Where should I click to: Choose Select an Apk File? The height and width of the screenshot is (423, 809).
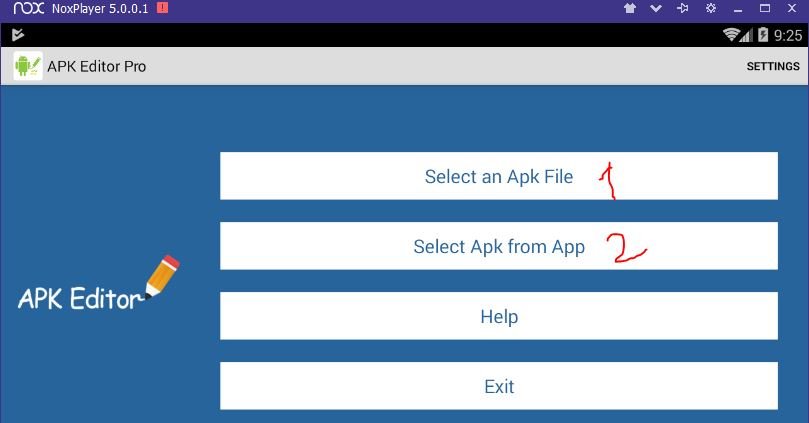pyautogui.click(x=498, y=176)
